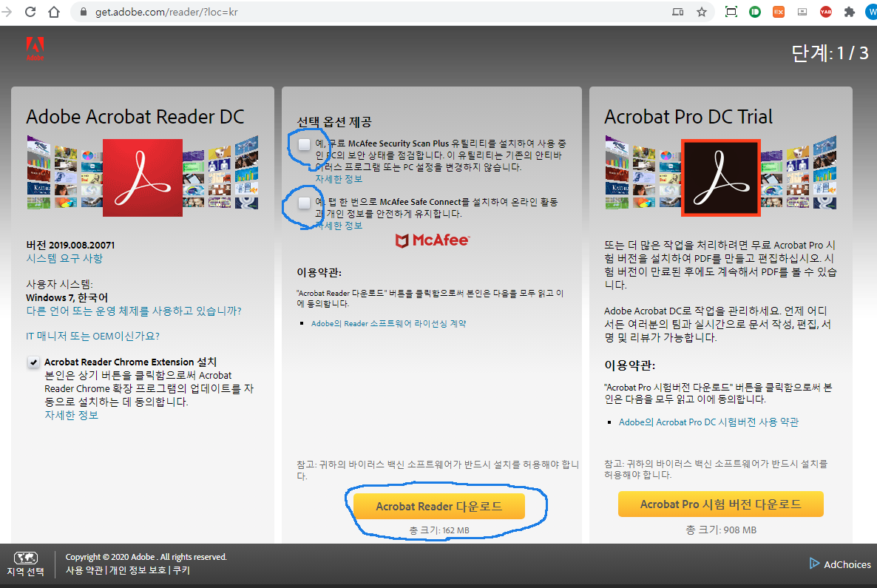Screen dimensions: 877x588
Task: Click the red Acrobat Reader DC product image
Action: [143, 178]
